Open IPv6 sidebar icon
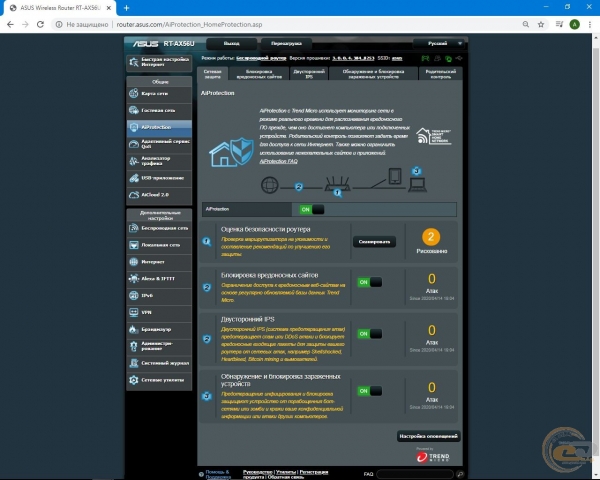The image size is (600, 480). (x=134, y=296)
